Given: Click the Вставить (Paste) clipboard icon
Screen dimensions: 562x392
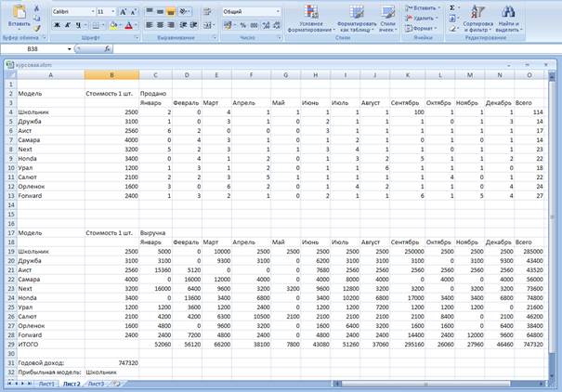Looking at the screenshot, I should 20,14.
